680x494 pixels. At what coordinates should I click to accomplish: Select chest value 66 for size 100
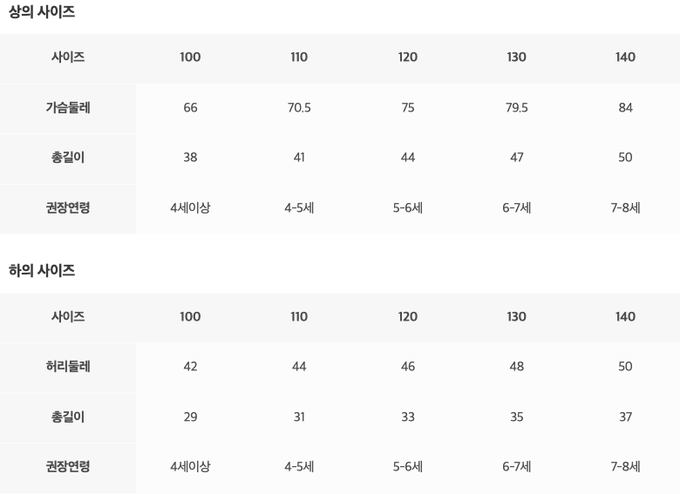[190, 108]
